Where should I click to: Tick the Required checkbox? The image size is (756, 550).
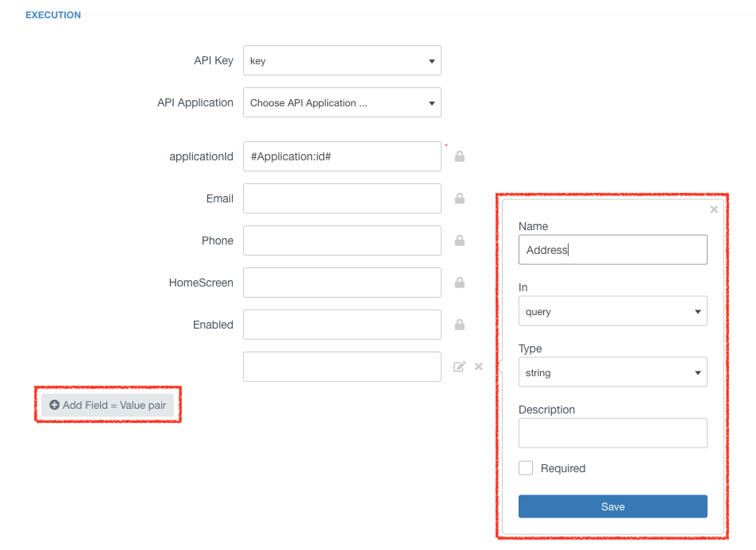click(x=526, y=468)
